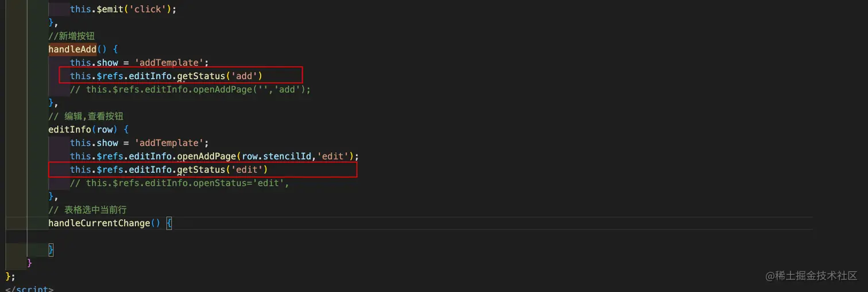Click the openAddPage(row.stencilId,'edit') line

click(214, 156)
